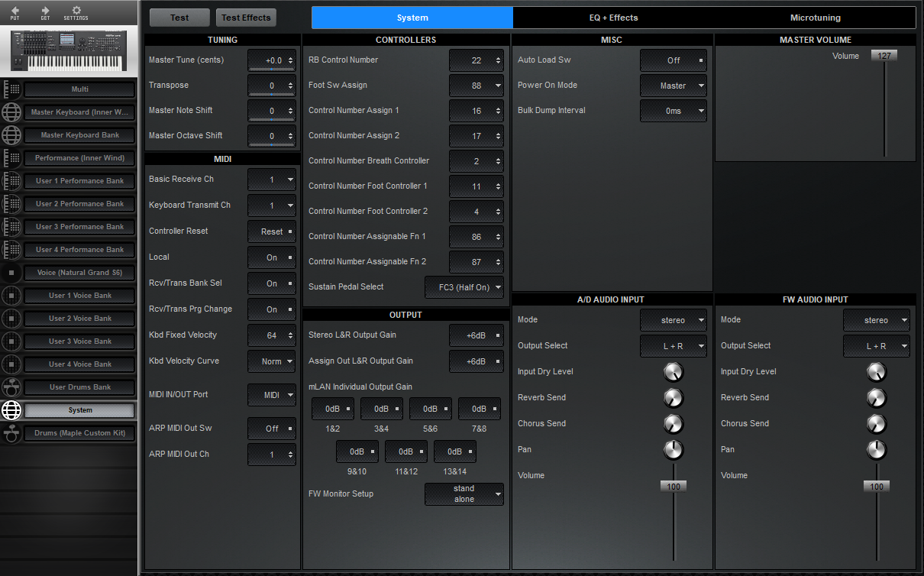Screen dimensions: 924x576
Task: Open the Sustain Pedal Select dropdown
Action: (x=464, y=287)
